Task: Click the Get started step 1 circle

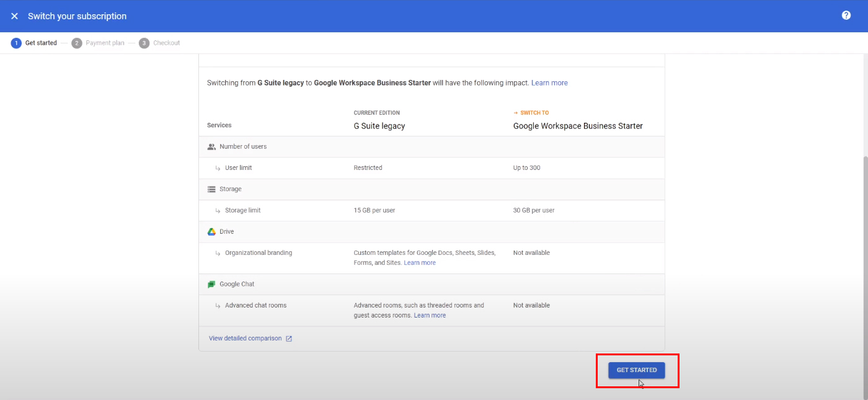Action: (x=16, y=43)
